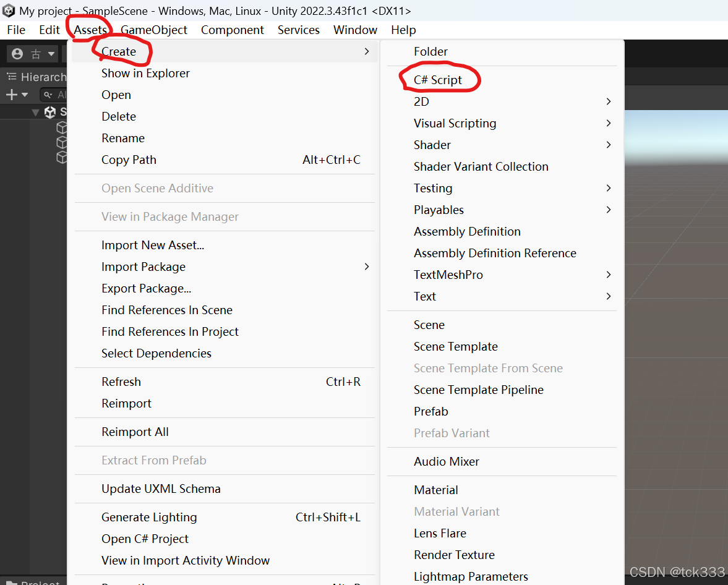Expand the Visual Scripting submenu
The height and width of the screenshot is (585, 728).
(502, 124)
